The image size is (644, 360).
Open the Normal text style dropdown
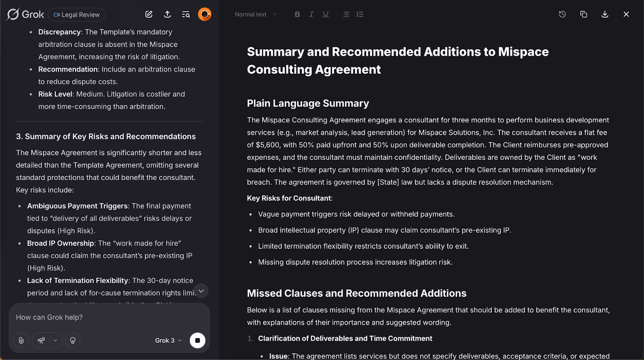pos(256,14)
